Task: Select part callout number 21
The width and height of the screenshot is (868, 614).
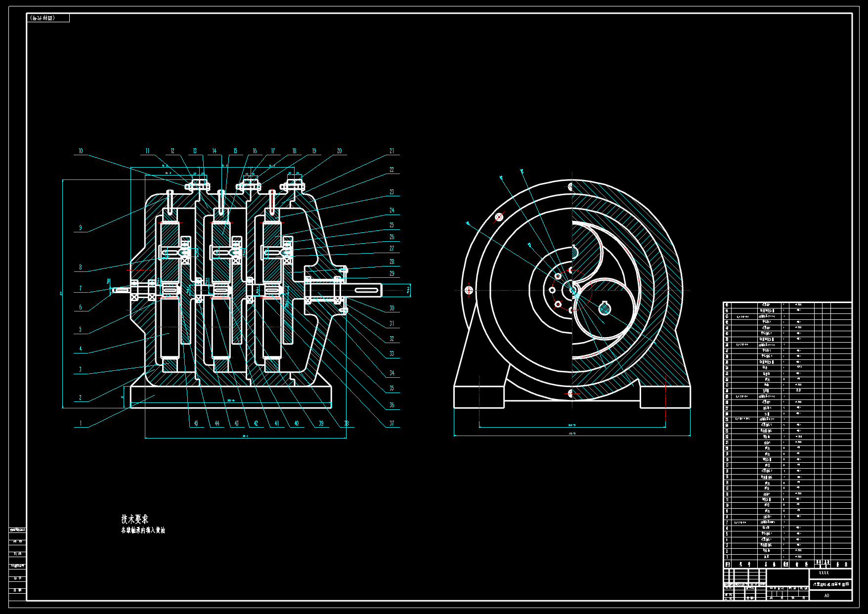Action: [392, 151]
